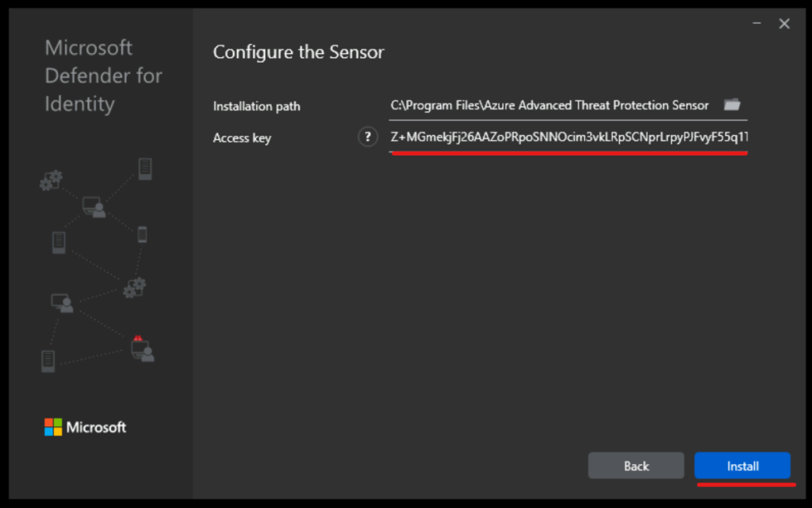Click inside the Access key field

click(567, 137)
